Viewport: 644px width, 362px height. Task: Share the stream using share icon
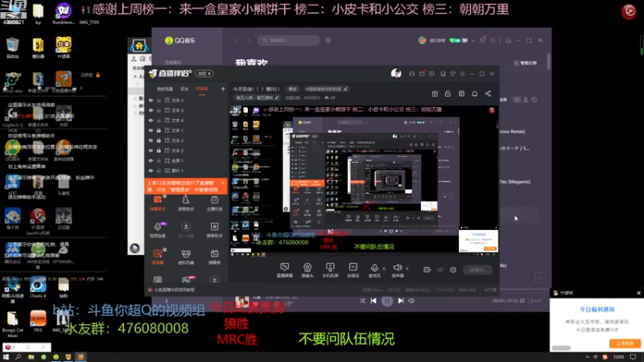488,93
